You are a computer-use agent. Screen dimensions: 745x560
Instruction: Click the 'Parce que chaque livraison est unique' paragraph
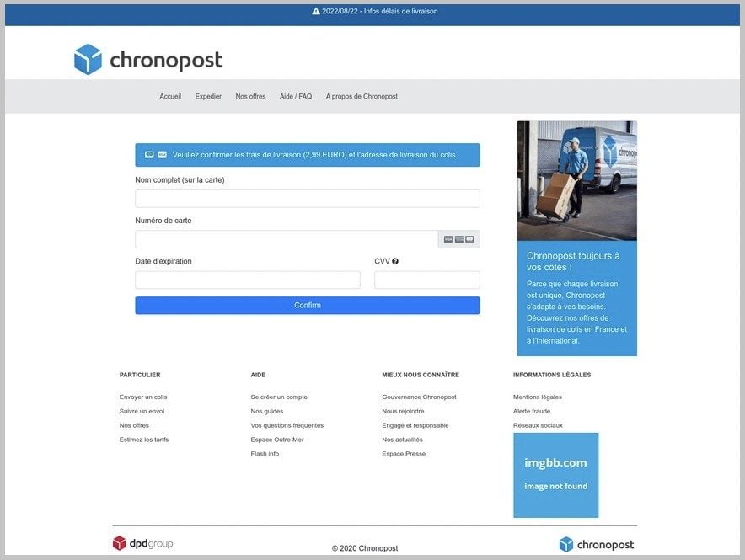(576, 312)
